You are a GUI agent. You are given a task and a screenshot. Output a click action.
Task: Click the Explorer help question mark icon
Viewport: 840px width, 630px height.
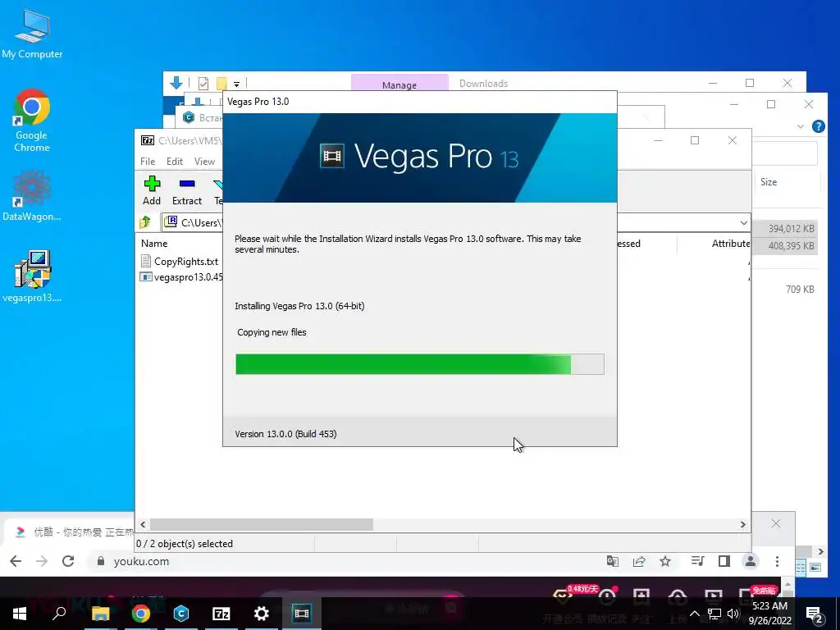pos(818,126)
